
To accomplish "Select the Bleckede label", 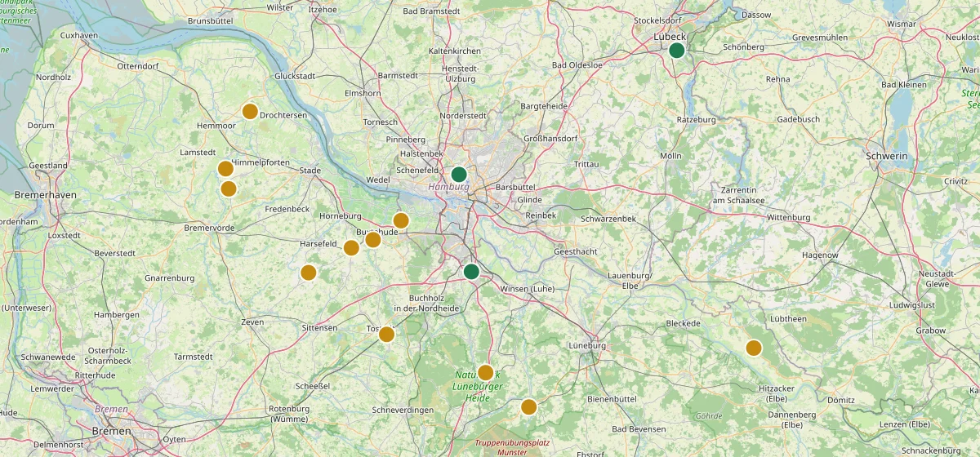I will coord(684,324).
